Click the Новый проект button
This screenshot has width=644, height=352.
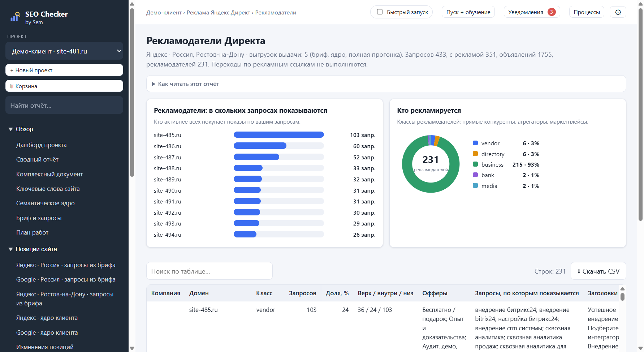64,70
